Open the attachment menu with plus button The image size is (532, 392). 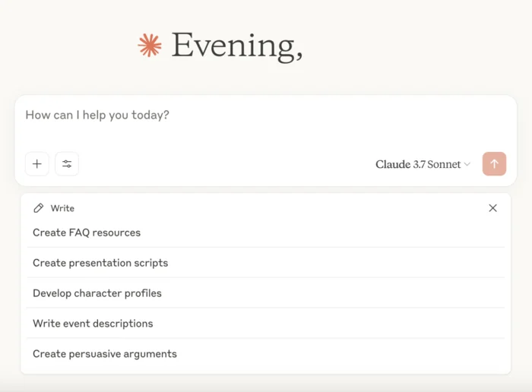(37, 164)
